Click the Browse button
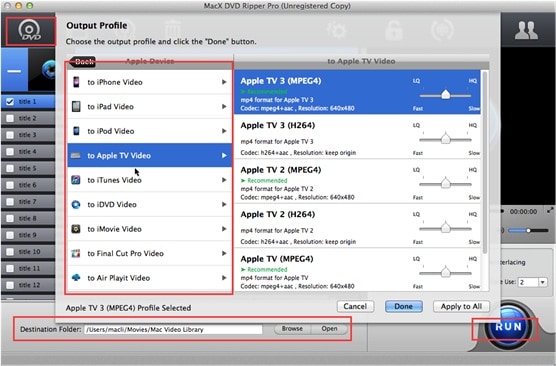 292,329
